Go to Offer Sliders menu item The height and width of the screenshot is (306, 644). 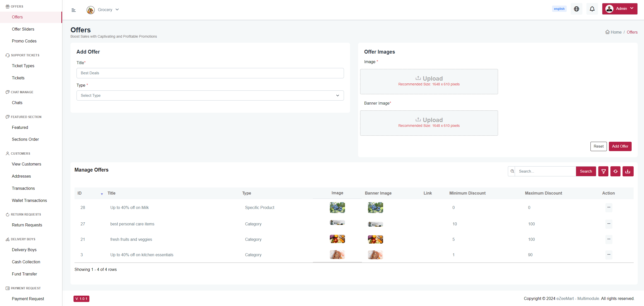point(23,29)
